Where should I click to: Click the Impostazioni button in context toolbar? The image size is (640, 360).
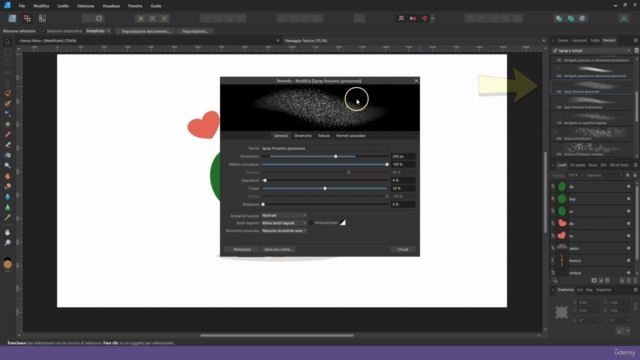coord(195,31)
